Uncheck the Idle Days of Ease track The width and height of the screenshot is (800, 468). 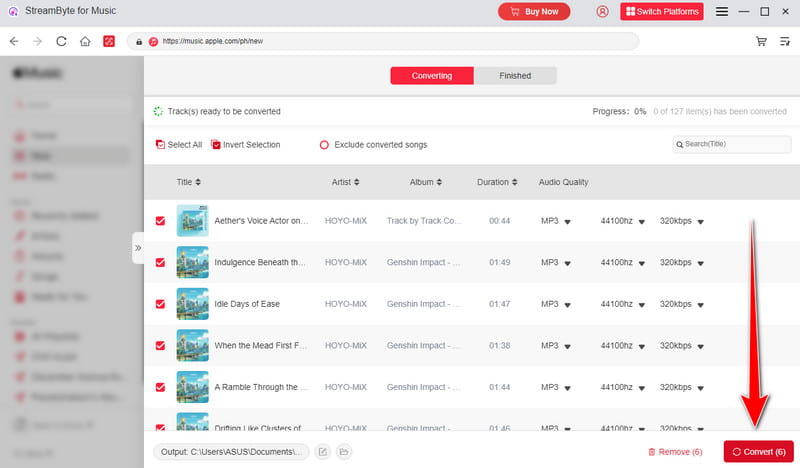(x=160, y=304)
